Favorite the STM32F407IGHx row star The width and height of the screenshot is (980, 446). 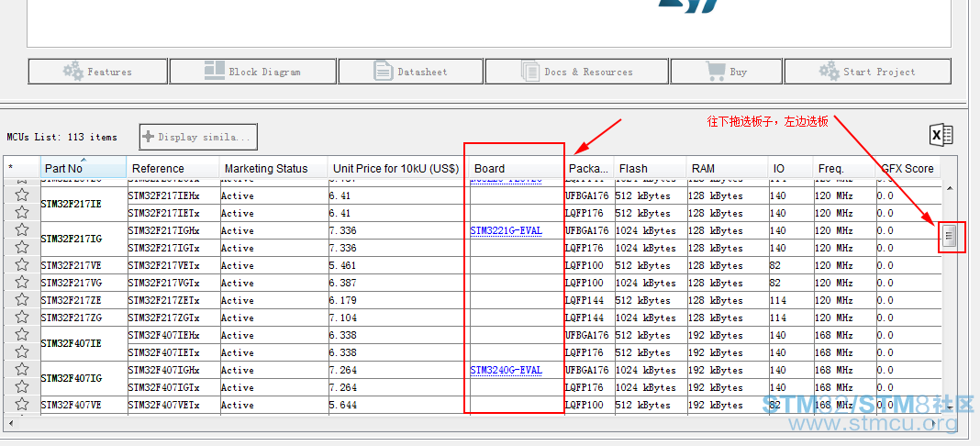click(22, 371)
